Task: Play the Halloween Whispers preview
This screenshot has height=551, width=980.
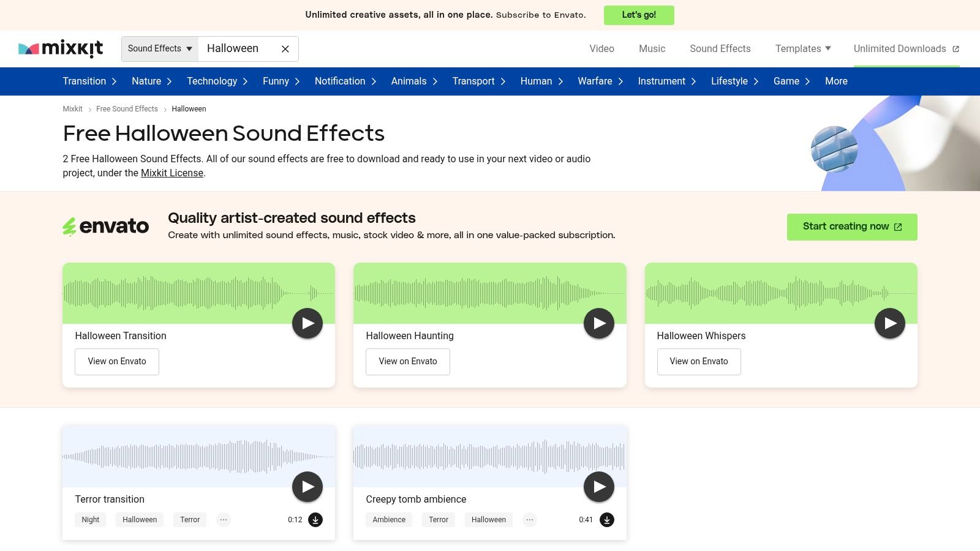Action: pos(889,323)
